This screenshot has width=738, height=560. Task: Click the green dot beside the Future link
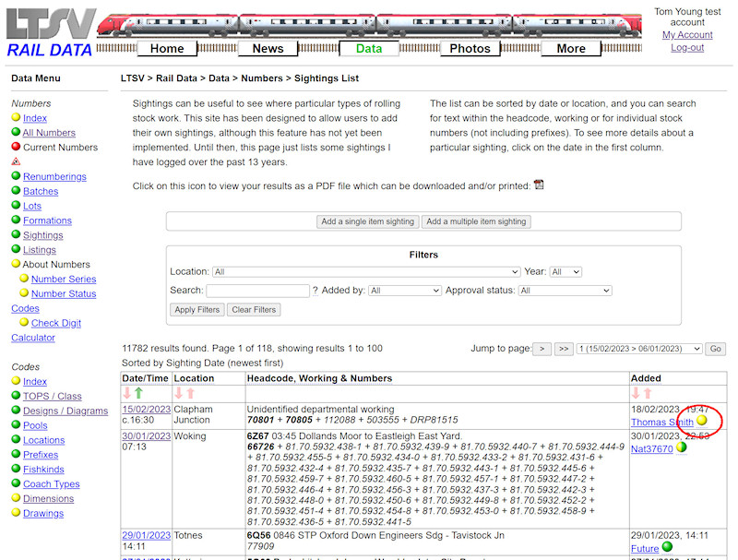(x=668, y=547)
